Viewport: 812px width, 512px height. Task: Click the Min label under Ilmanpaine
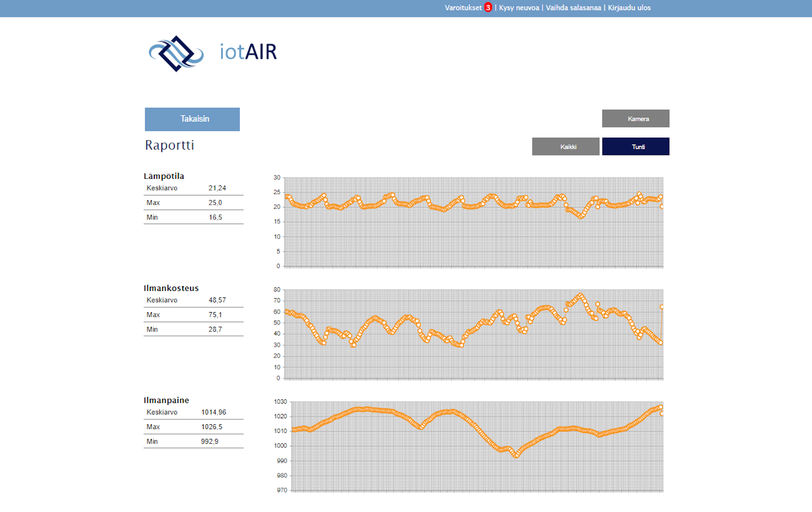pos(152,442)
